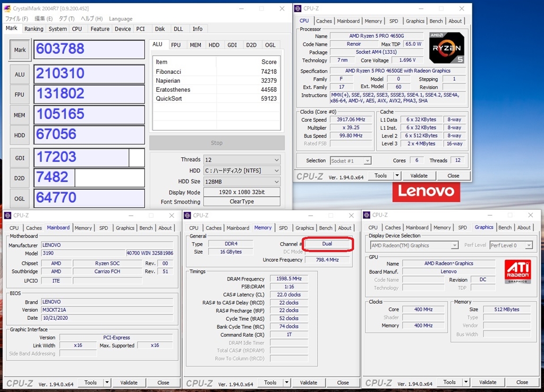Open Tools arrow in CPU tab window
The width and height of the screenshot is (544, 392).
pos(397,175)
